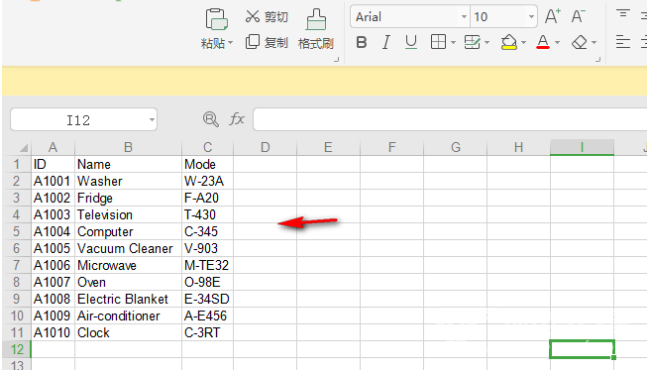
Task: Select row 12 header
Action: (17, 350)
